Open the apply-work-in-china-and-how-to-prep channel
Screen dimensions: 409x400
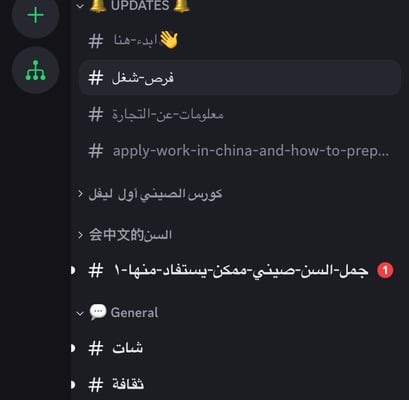[240, 151]
